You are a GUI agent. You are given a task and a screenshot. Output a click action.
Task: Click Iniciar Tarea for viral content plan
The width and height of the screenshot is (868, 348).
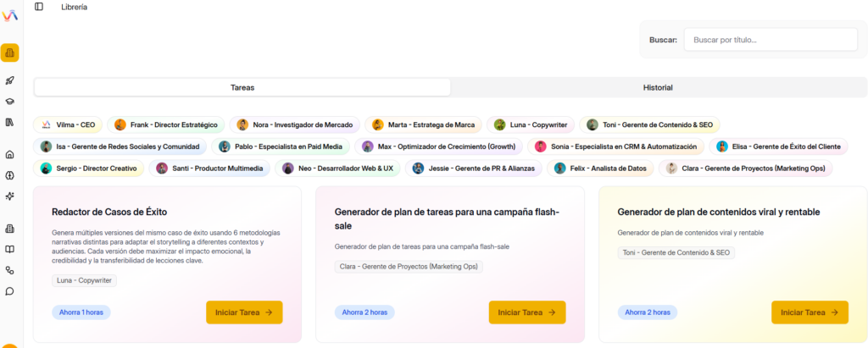click(809, 312)
